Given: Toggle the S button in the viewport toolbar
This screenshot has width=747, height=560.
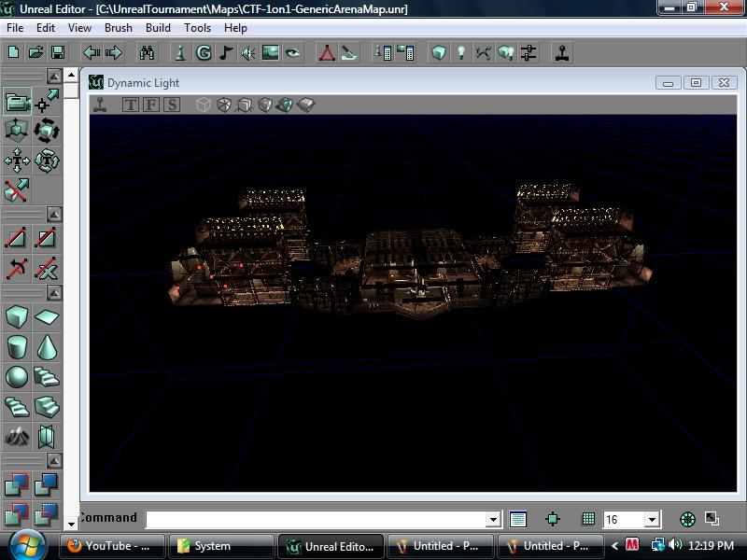Looking at the screenshot, I should point(170,105).
